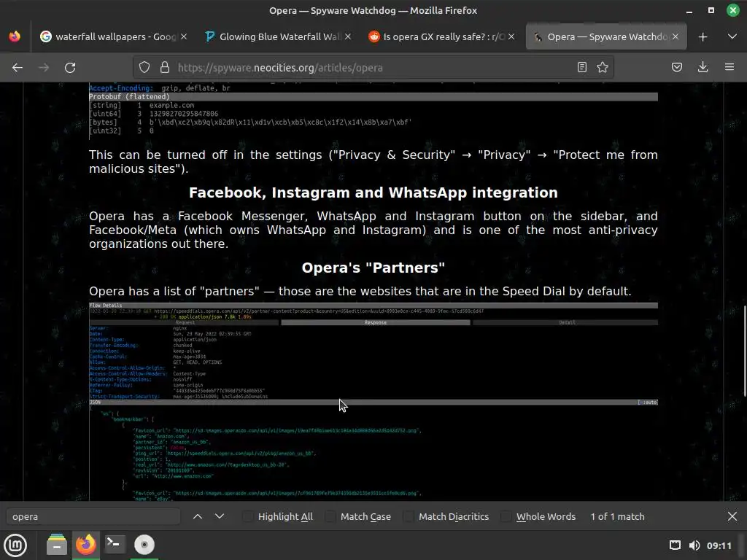
Task: Click the Firefox View icon left of tabs
Action: [15, 36]
